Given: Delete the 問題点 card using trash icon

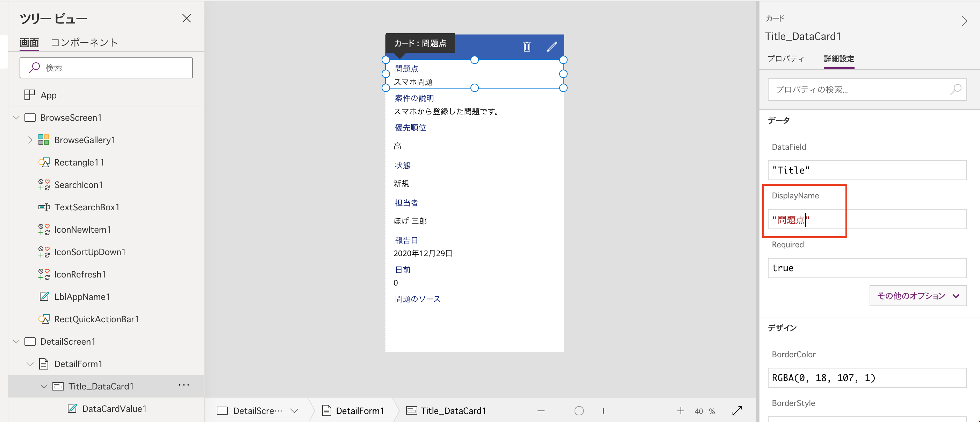Looking at the screenshot, I should click(x=527, y=47).
